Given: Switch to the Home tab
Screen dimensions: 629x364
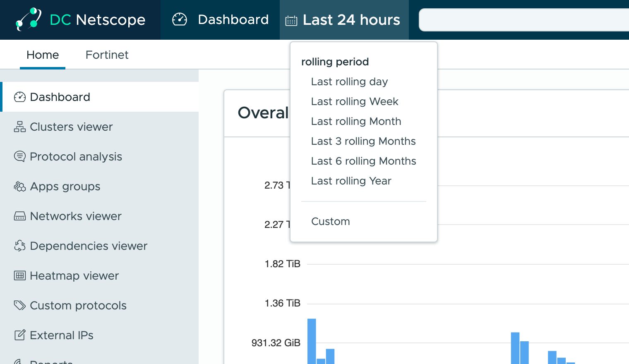Looking at the screenshot, I should [x=43, y=55].
